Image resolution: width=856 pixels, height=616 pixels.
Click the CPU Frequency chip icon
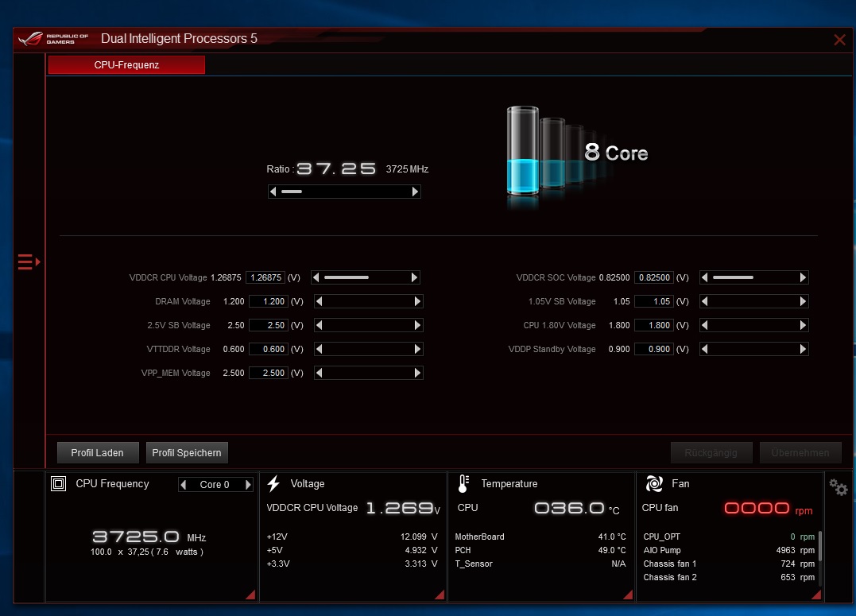click(x=58, y=483)
